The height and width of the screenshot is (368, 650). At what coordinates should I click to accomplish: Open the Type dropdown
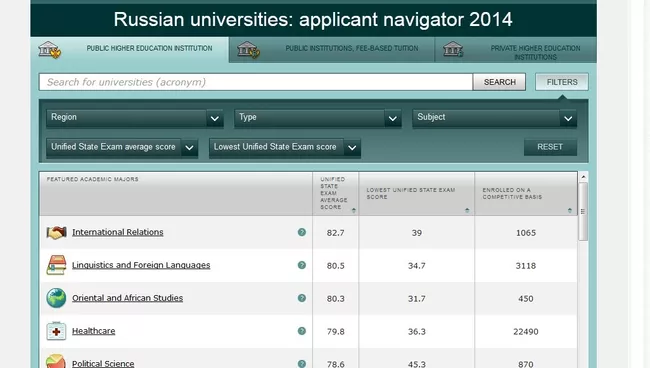click(318, 118)
